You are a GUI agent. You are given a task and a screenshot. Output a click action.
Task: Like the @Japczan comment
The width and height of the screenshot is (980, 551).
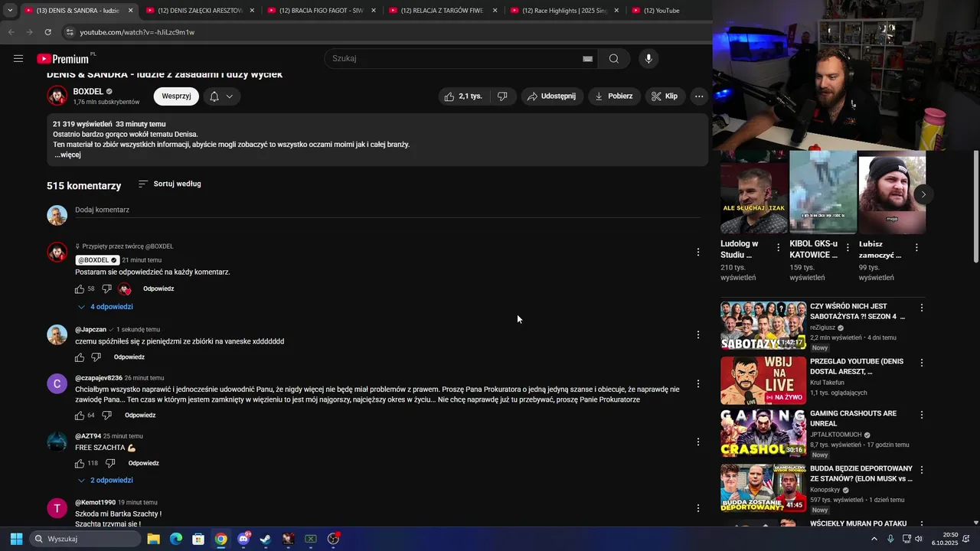[x=80, y=357]
